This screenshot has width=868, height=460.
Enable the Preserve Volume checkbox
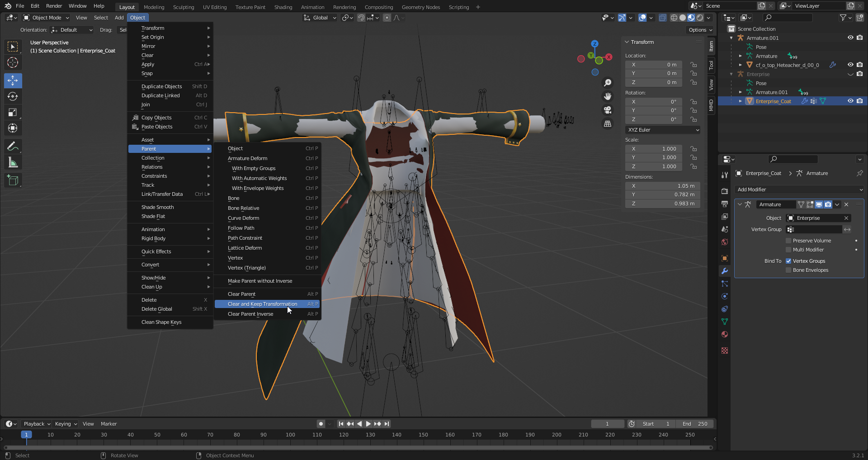click(788, 241)
